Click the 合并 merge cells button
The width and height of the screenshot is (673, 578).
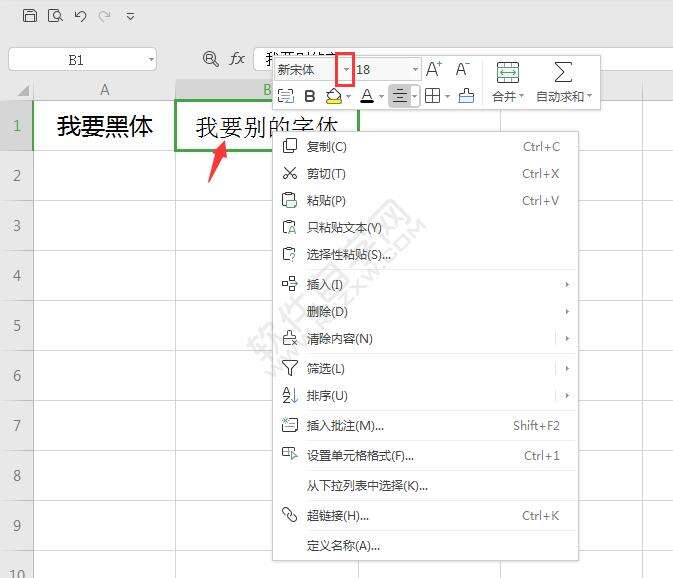[508, 82]
